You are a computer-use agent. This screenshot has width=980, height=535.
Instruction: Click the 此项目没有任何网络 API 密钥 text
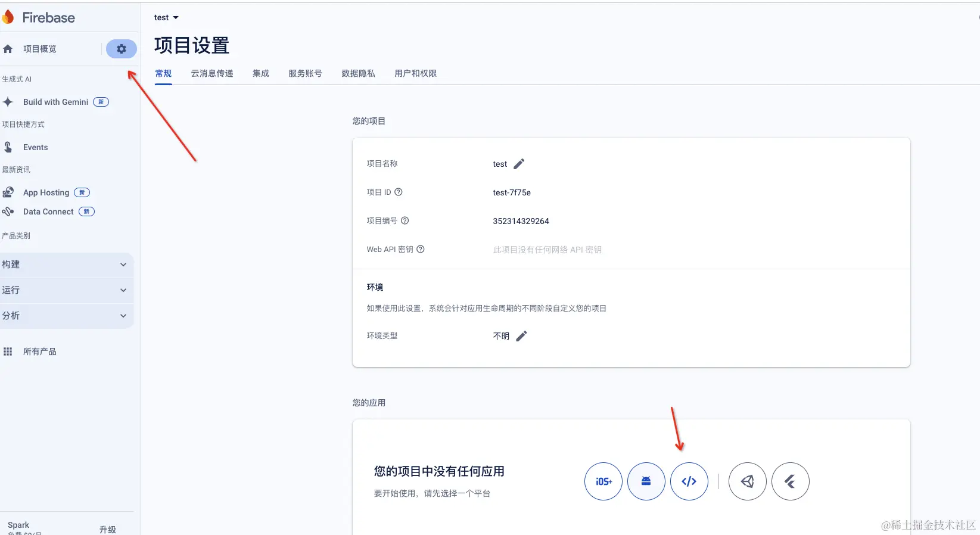click(x=547, y=250)
